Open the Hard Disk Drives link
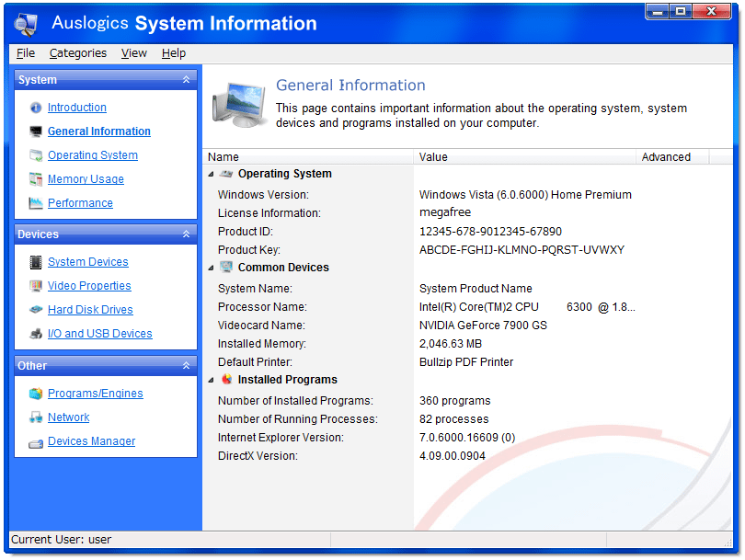 90,310
